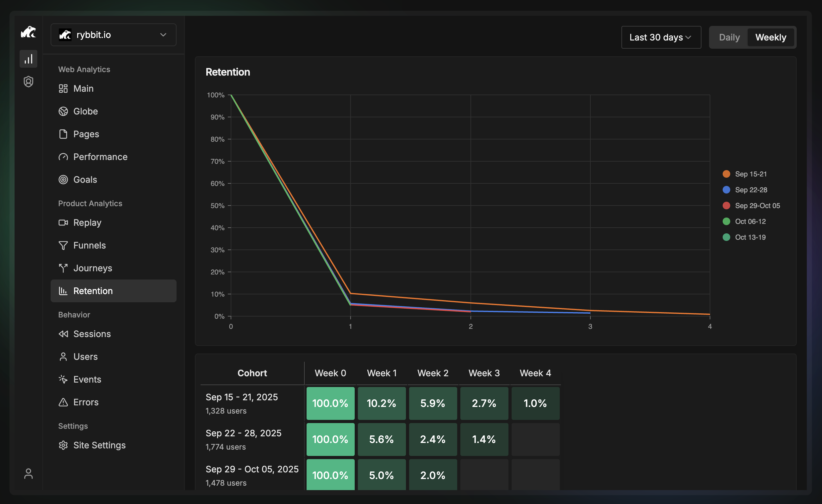
Task: Select the Weekly retention mode
Action: [x=771, y=37]
